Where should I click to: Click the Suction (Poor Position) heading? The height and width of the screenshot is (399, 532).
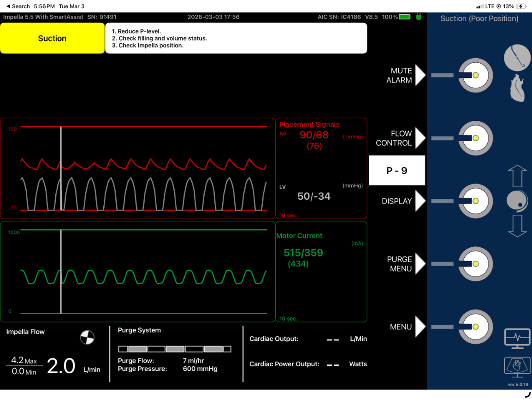pos(479,18)
